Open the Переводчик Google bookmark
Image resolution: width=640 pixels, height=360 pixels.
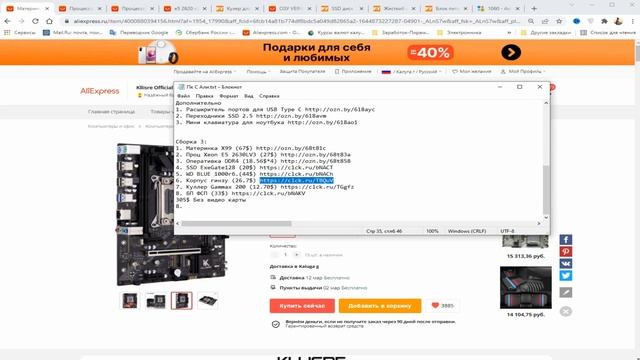(139, 33)
